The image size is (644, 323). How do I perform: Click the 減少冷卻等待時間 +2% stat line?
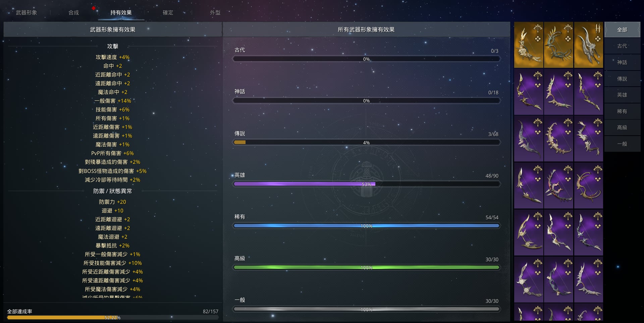[113, 180]
